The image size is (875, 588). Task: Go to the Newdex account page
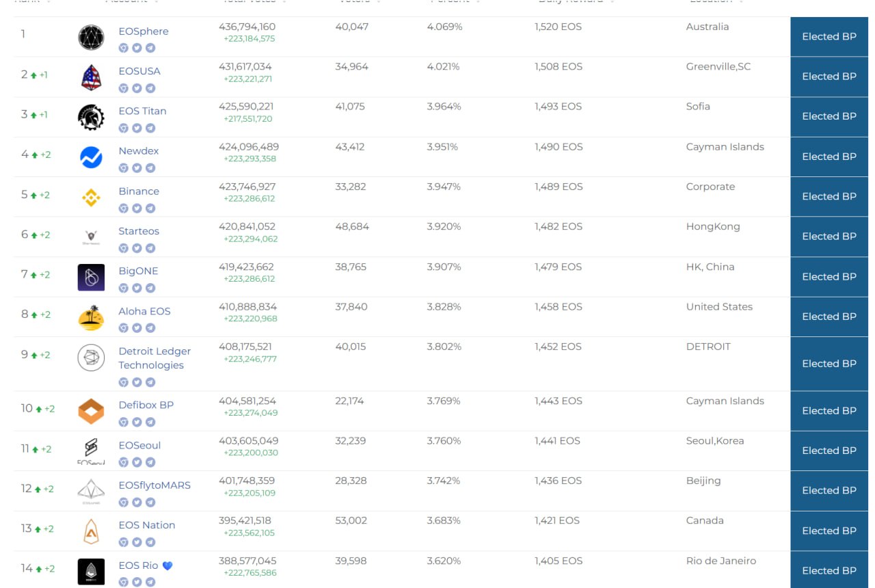(x=139, y=150)
